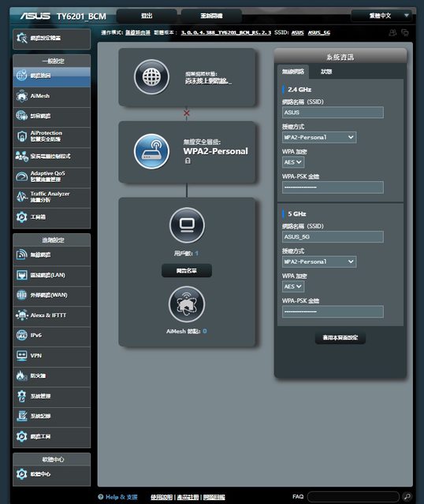Click the 5 GHz WPA-PSK key field

point(333,312)
